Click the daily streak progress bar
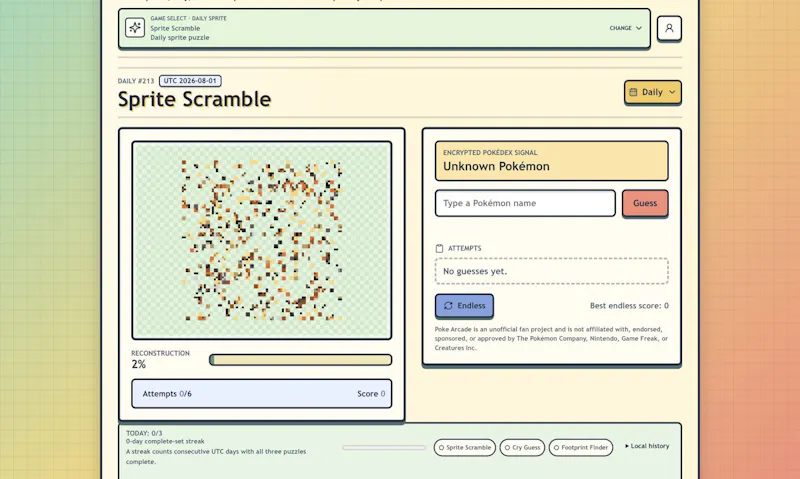The image size is (800, 479). (384, 447)
